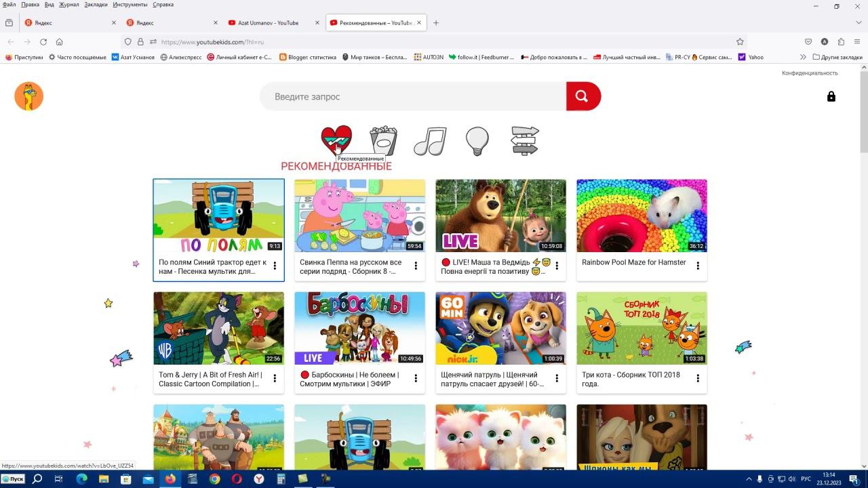Screen dimensions: 868x488
Task: Open options for 'Щенячий патруль' video
Action: coord(557,379)
